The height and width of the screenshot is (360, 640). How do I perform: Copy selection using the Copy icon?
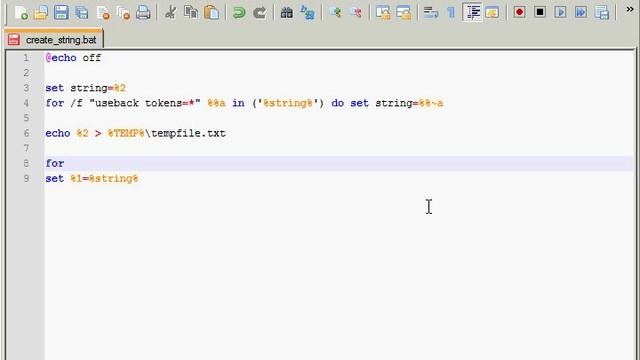pos(191,13)
